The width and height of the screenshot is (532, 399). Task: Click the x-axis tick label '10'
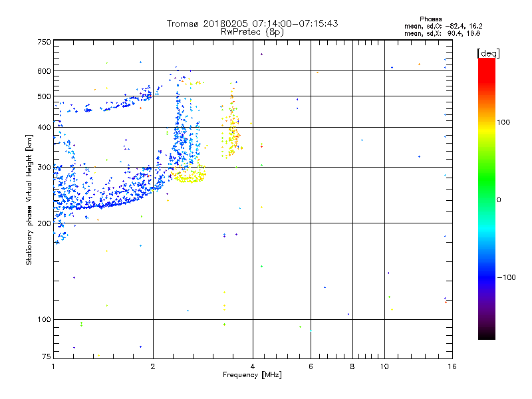coord(384,366)
